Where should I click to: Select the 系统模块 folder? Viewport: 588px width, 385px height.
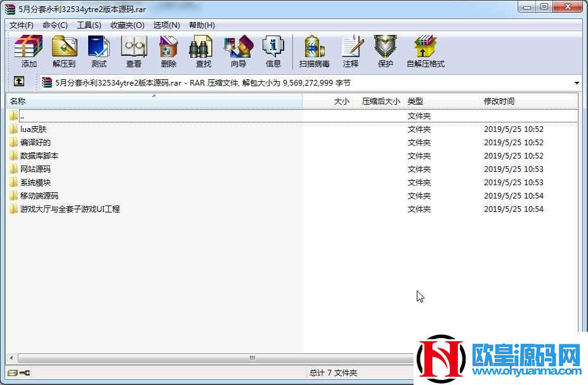pyautogui.click(x=36, y=183)
